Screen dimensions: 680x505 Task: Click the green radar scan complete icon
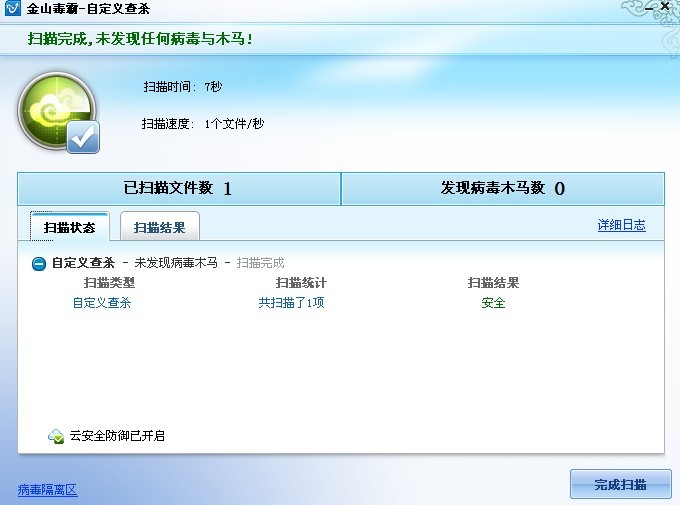coord(57,111)
